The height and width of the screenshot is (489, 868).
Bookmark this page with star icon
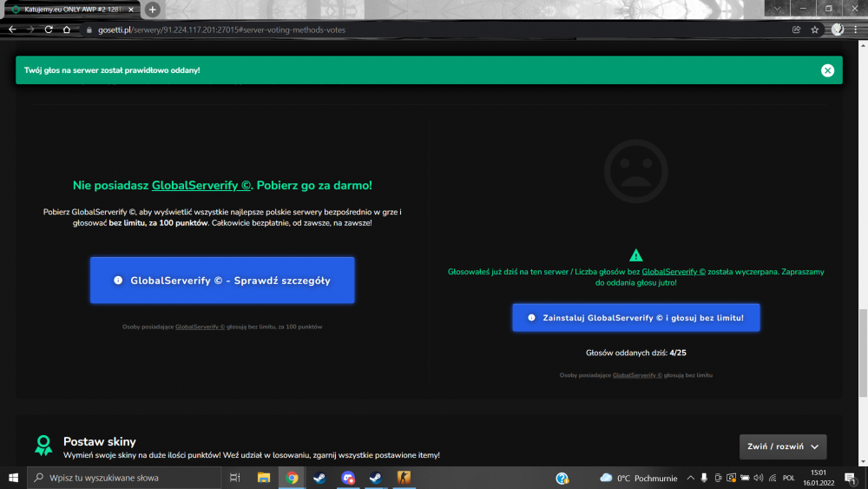(x=814, y=30)
